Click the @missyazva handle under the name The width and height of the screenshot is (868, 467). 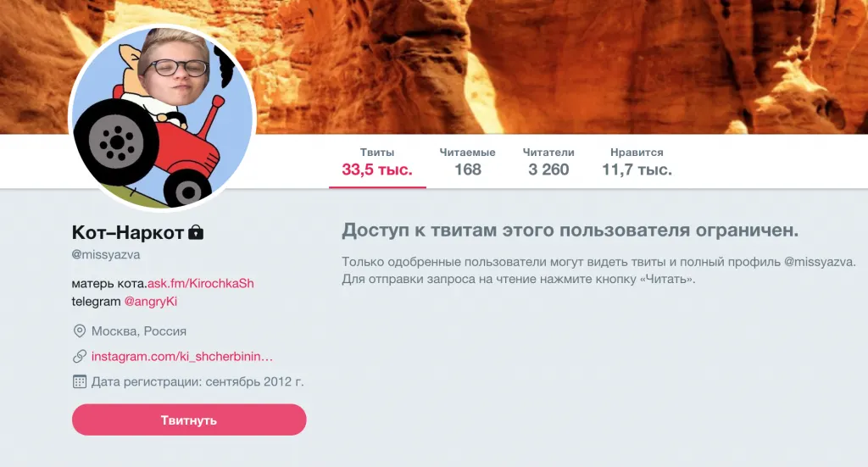106,254
